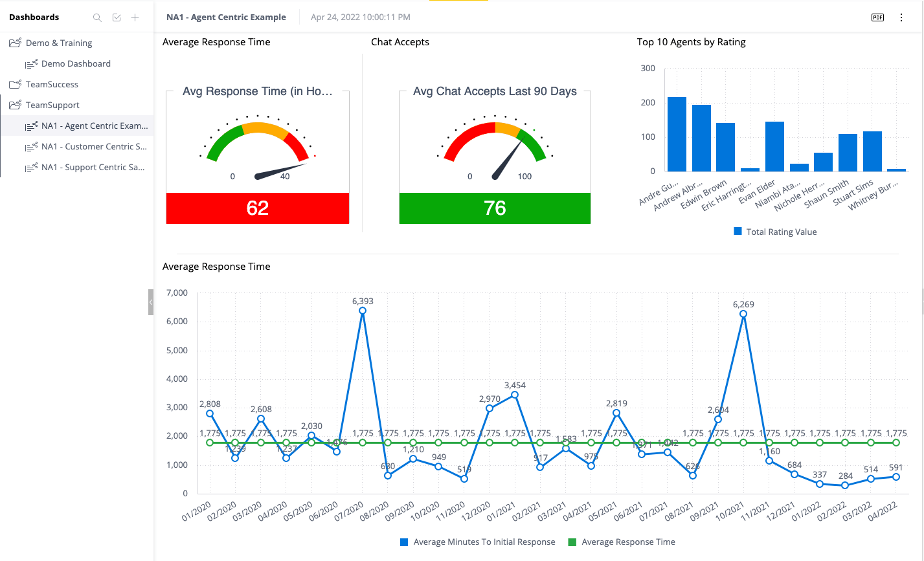924x561 pixels.
Task: Click the 2,604 data point for 09/2021
Action: tap(718, 419)
